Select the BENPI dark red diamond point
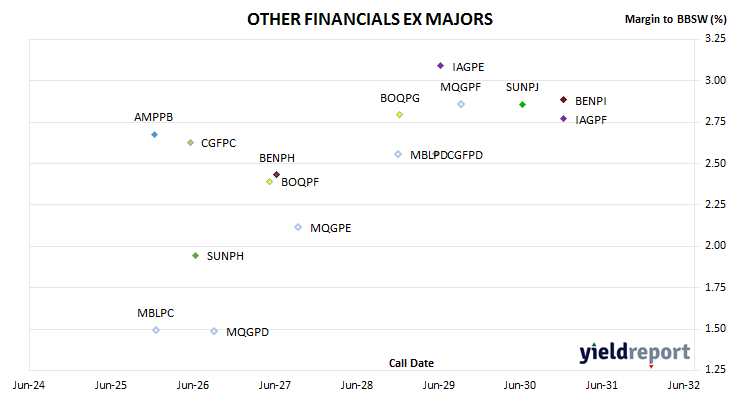This screenshot has height=399, width=730. (563, 100)
